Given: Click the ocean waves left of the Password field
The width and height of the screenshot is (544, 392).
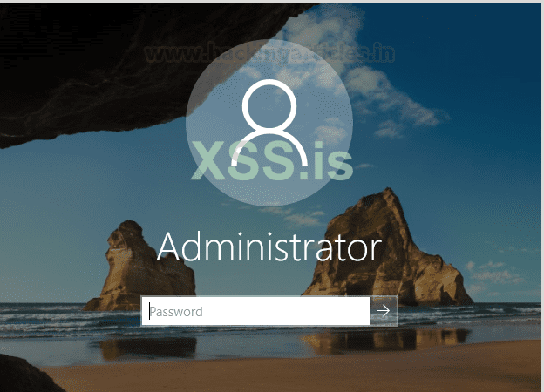Looking at the screenshot, I should [x=70, y=319].
